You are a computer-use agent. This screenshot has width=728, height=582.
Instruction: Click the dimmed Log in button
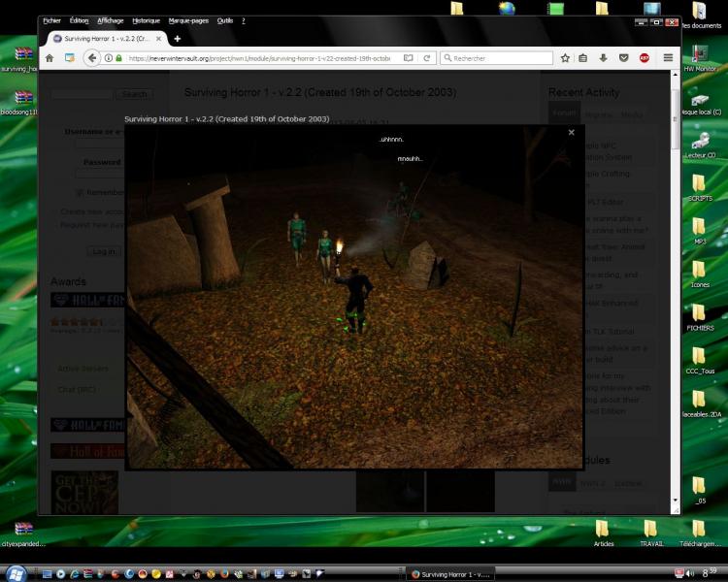(104, 251)
